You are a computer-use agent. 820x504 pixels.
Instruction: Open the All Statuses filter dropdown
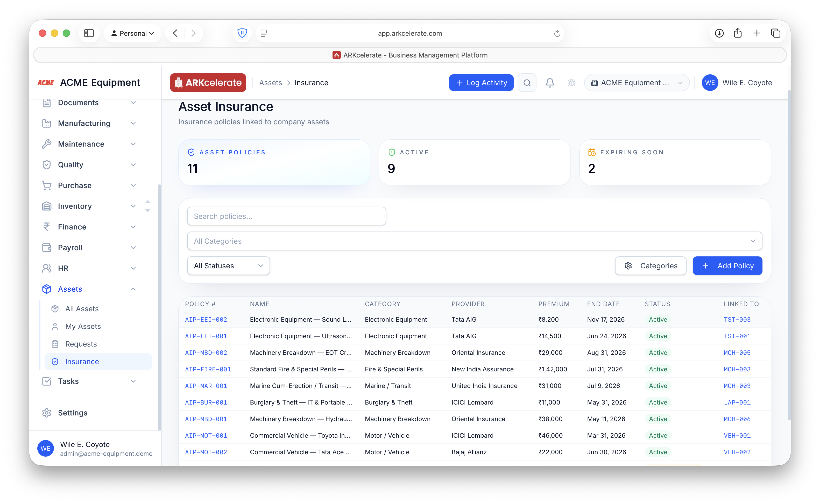(x=228, y=266)
